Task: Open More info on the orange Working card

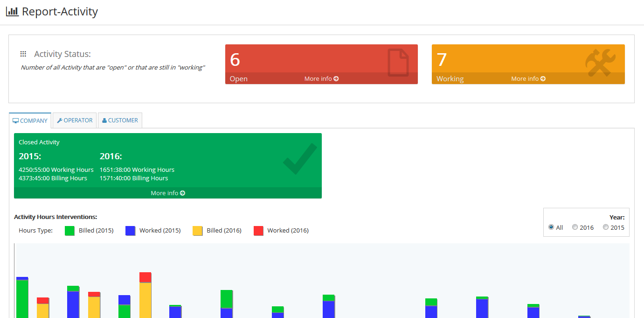Action: (x=528, y=78)
